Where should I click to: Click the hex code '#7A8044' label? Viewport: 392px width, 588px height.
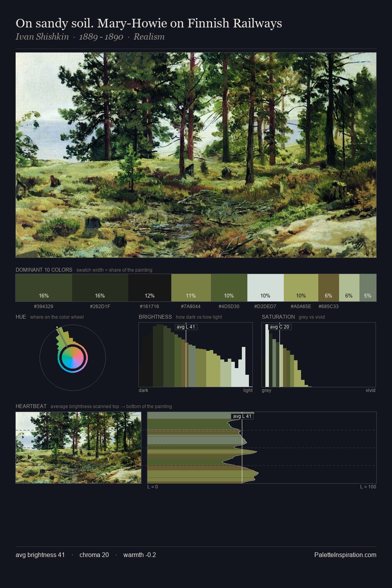(191, 307)
